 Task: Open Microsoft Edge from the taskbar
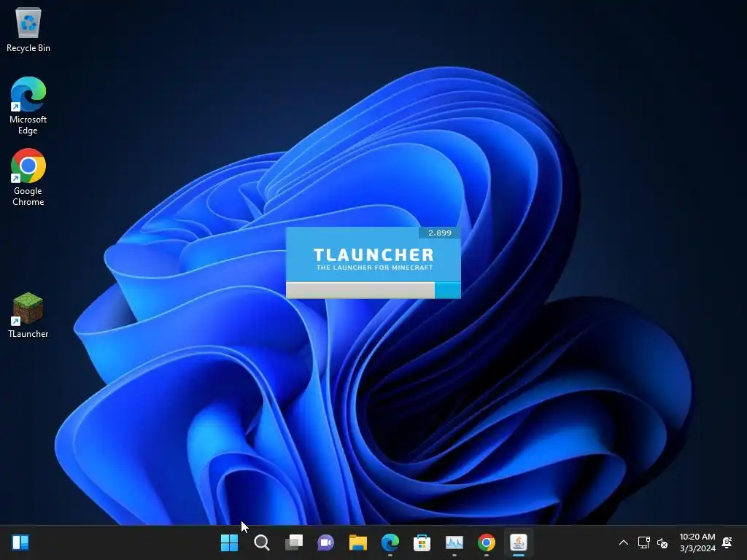[x=390, y=542]
